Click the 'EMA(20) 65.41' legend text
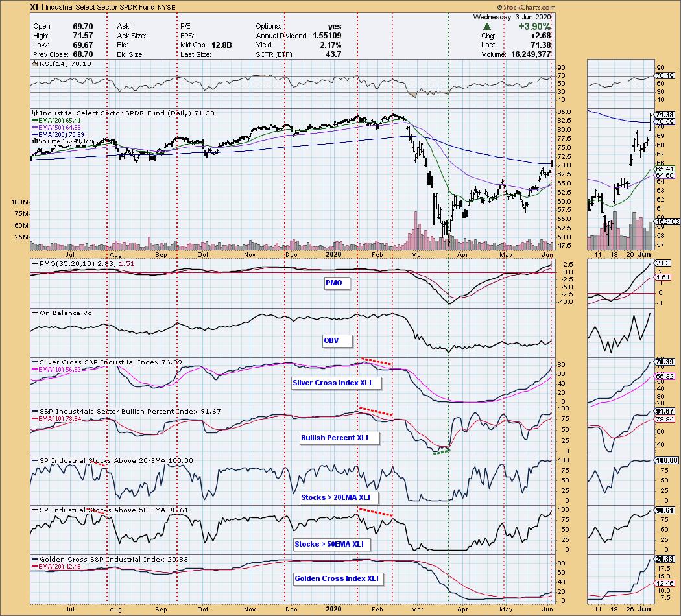The image size is (681, 616). [60, 120]
